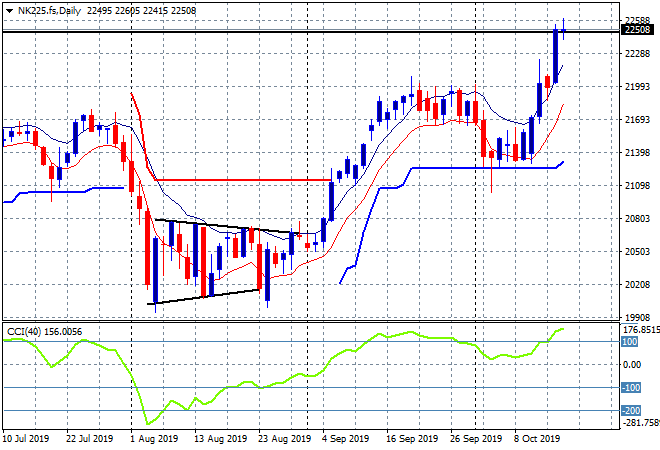Select the 22288 price scale label
660x450 pixels.
coord(637,53)
